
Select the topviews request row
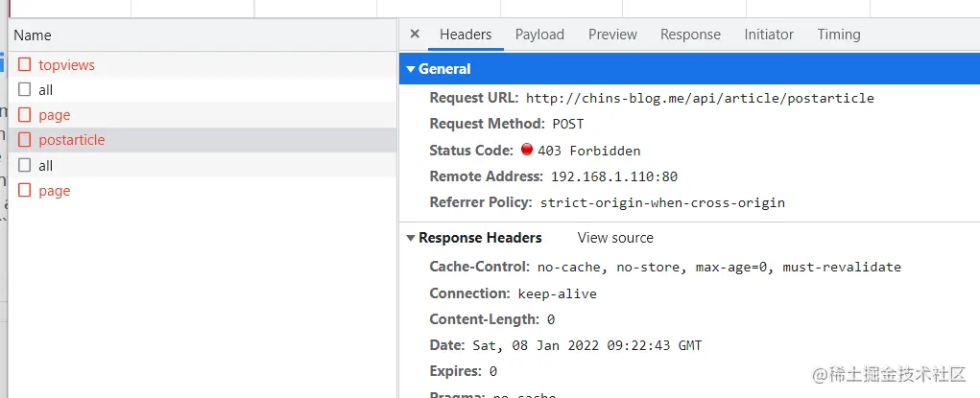[66, 65]
